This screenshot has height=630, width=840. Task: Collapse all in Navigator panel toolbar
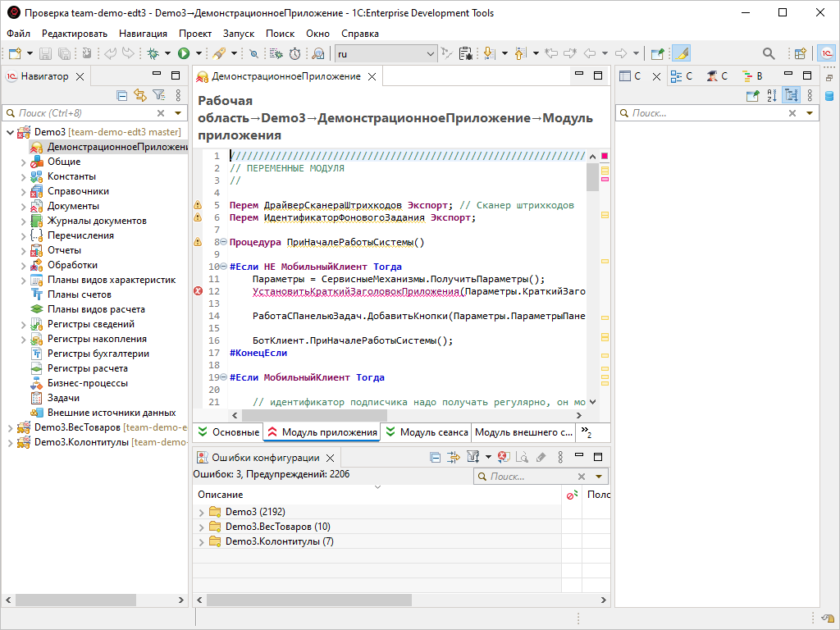pos(122,96)
